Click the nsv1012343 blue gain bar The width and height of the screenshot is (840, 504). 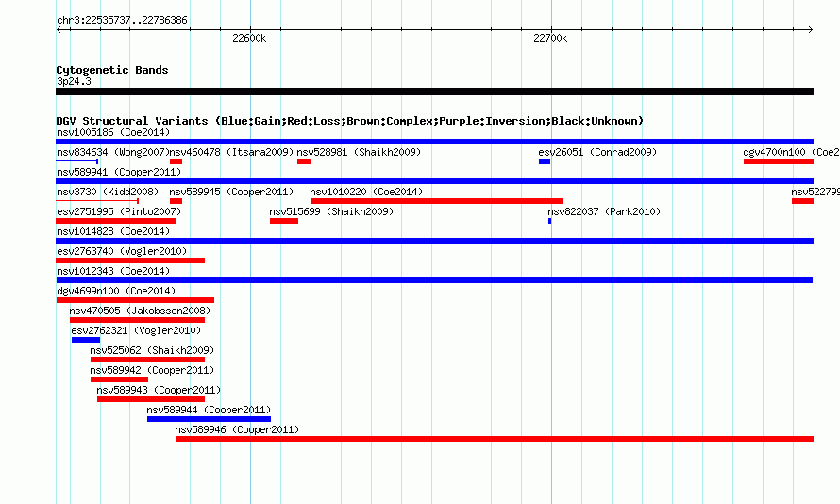tap(434, 280)
